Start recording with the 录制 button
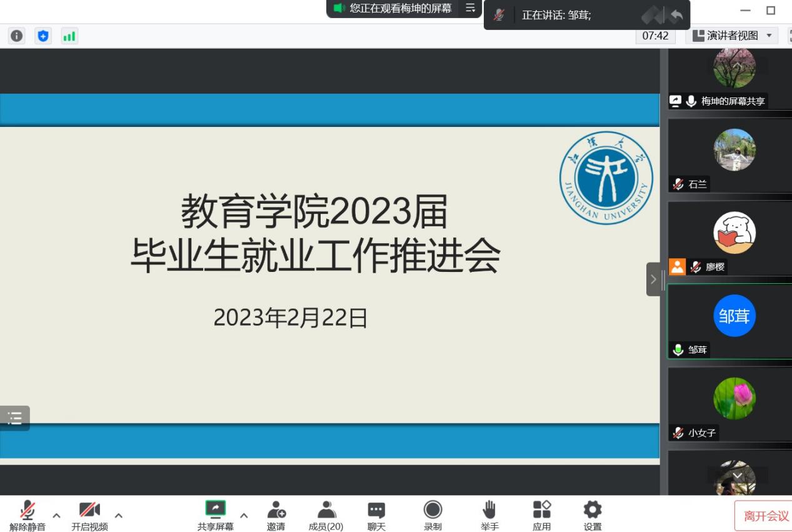This screenshot has height=532, width=792. (x=433, y=515)
